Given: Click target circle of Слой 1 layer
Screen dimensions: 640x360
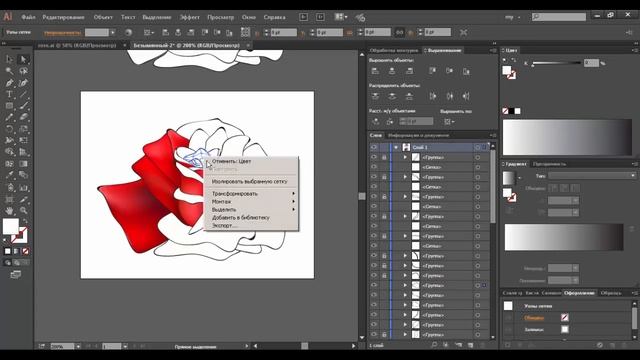Looking at the screenshot, I should (477, 147).
